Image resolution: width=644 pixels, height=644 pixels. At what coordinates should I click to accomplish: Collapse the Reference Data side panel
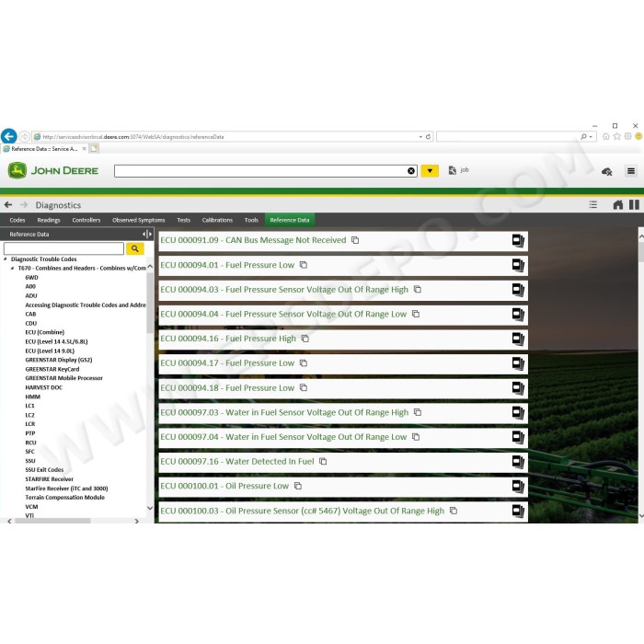pyautogui.click(x=147, y=234)
